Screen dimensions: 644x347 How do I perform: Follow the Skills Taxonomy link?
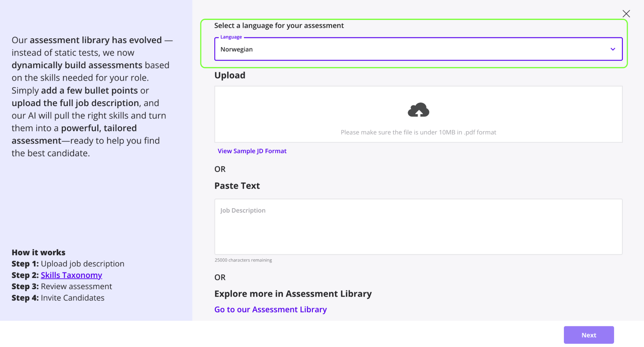pyautogui.click(x=71, y=275)
